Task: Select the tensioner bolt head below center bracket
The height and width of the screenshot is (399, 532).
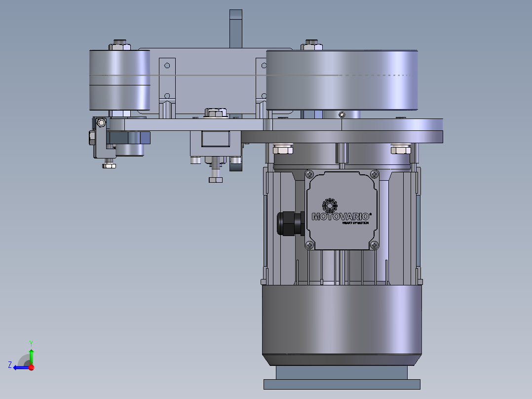Action: pos(216,180)
